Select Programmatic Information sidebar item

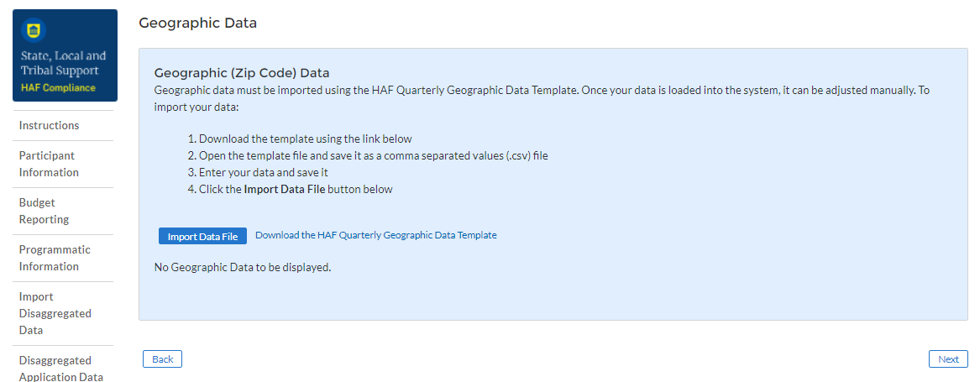click(55, 258)
